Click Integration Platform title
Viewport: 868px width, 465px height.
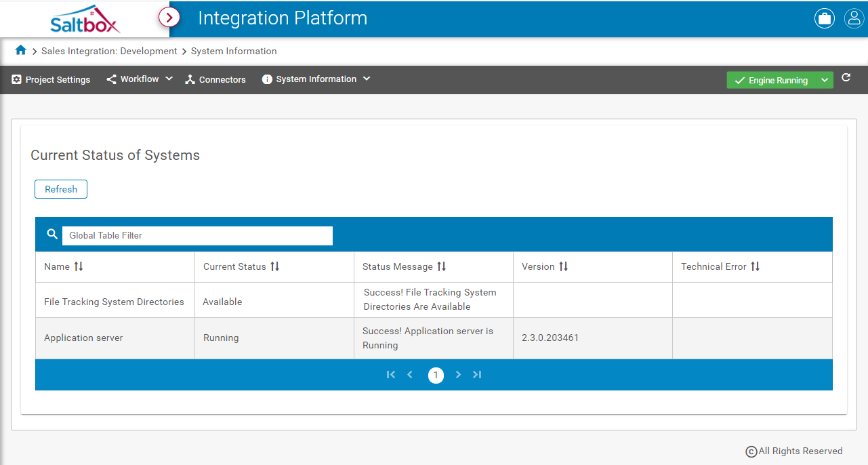(283, 18)
